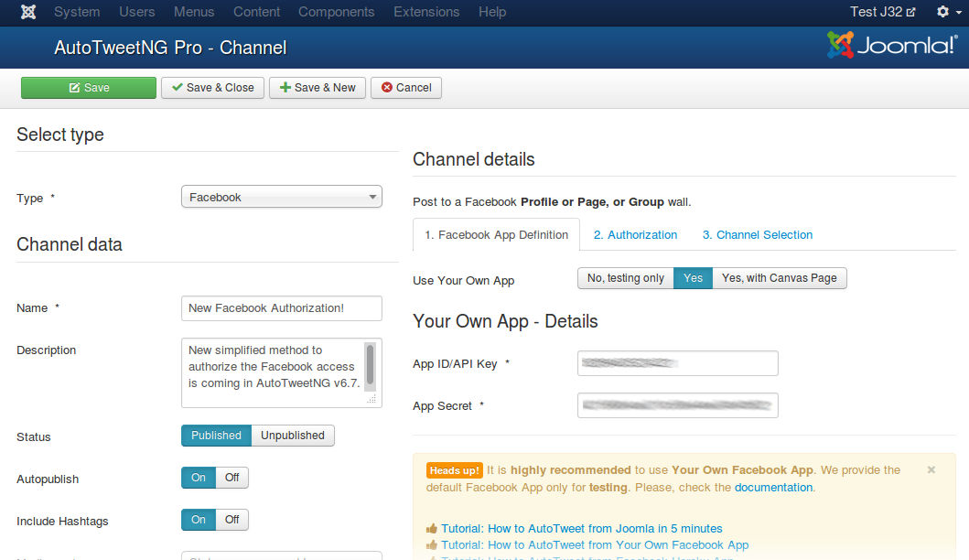The height and width of the screenshot is (560, 969).
Task: Click Save & New button
Action: pos(317,88)
